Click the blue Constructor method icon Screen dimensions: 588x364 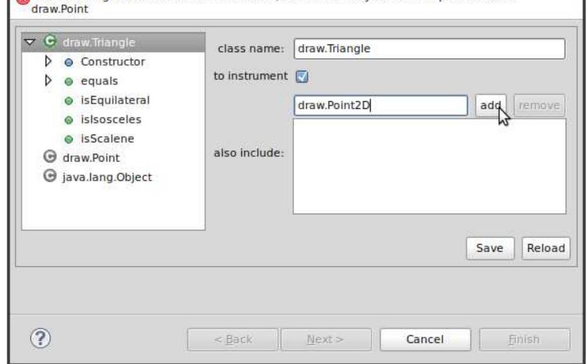[69, 63]
